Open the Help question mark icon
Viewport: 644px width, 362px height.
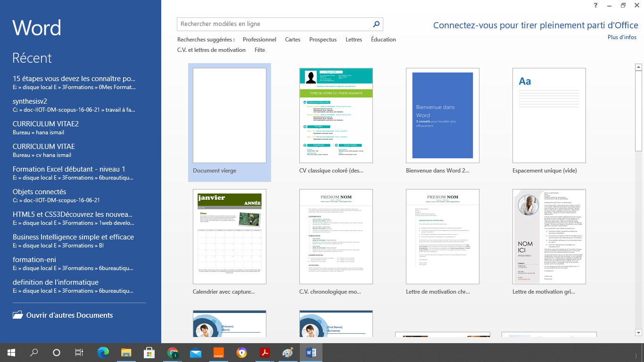click(x=596, y=5)
